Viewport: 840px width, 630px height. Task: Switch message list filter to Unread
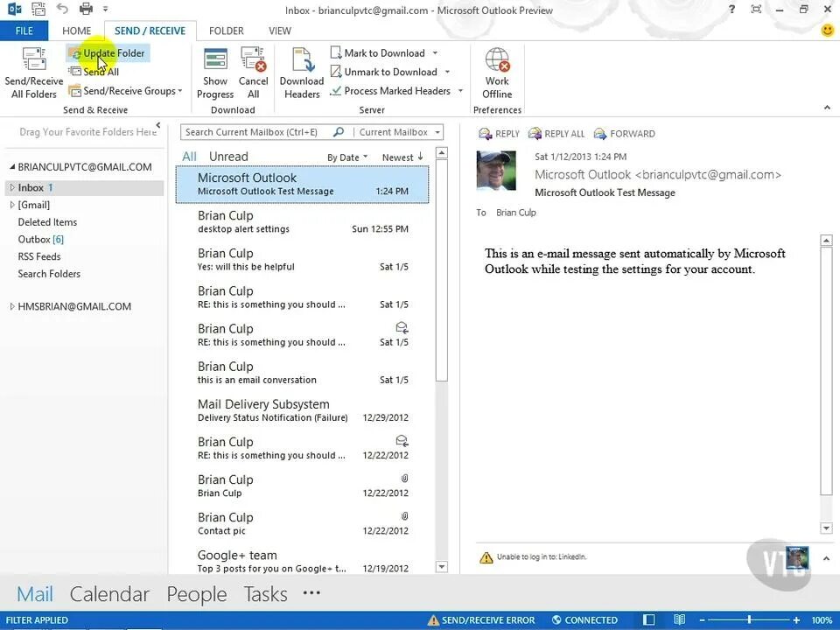click(x=229, y=156)
